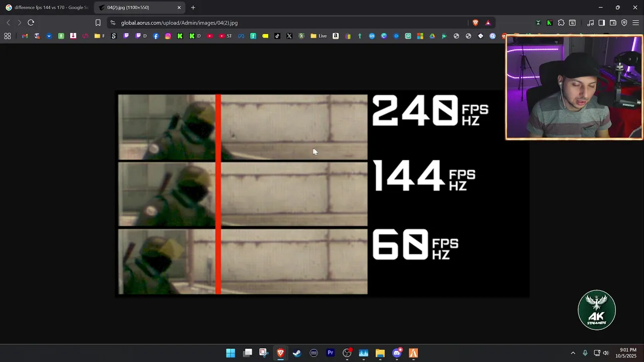This screenshot has height=362, width=644.
Task: Open Brave Rewards triangle icon
Action: (x=488, y=23)
